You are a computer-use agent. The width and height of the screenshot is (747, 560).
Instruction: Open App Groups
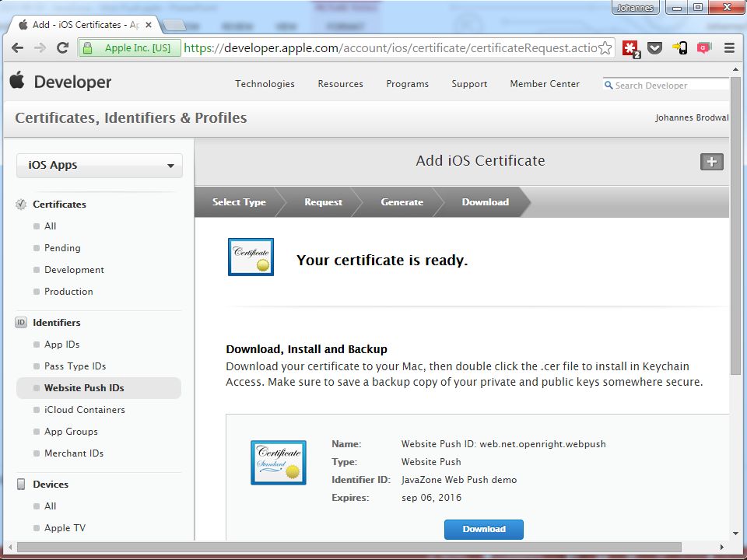point(71,432)
